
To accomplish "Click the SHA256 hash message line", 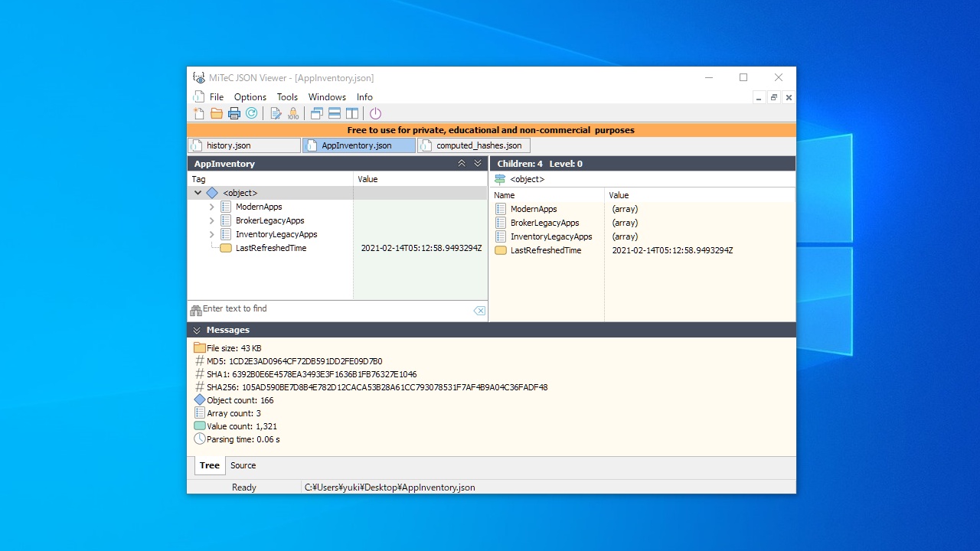I will coord(377,387).
